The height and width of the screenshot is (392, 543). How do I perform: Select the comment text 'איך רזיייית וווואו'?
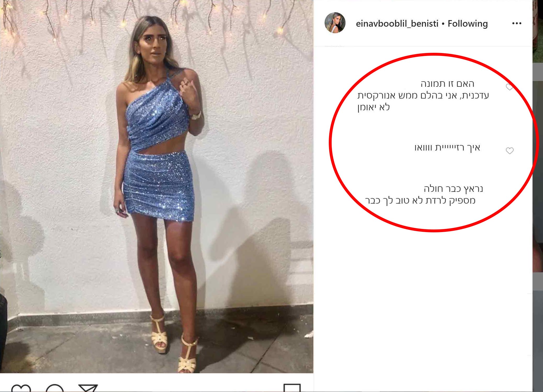coord(447,148)
